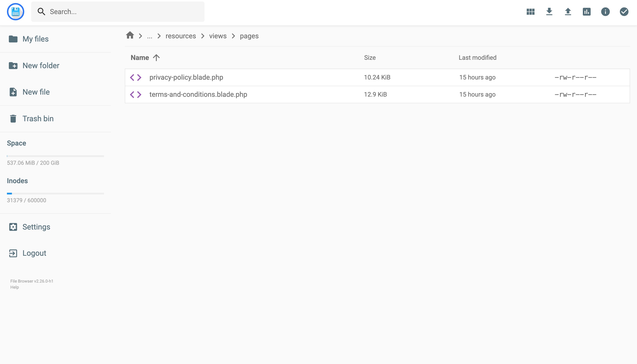Click the New folder plus icon
637x364 pixels.
[x=13, y=65]
